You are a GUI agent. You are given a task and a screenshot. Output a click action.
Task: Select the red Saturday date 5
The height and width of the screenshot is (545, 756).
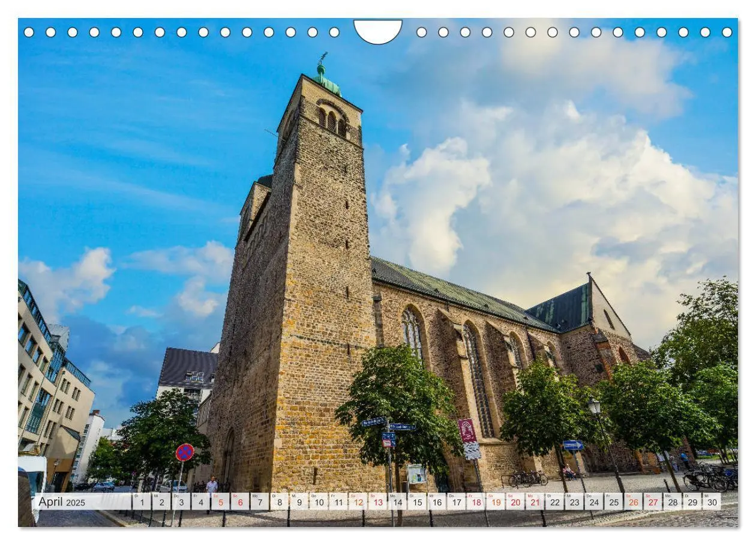pyautogui.click(x=220, y=502)
